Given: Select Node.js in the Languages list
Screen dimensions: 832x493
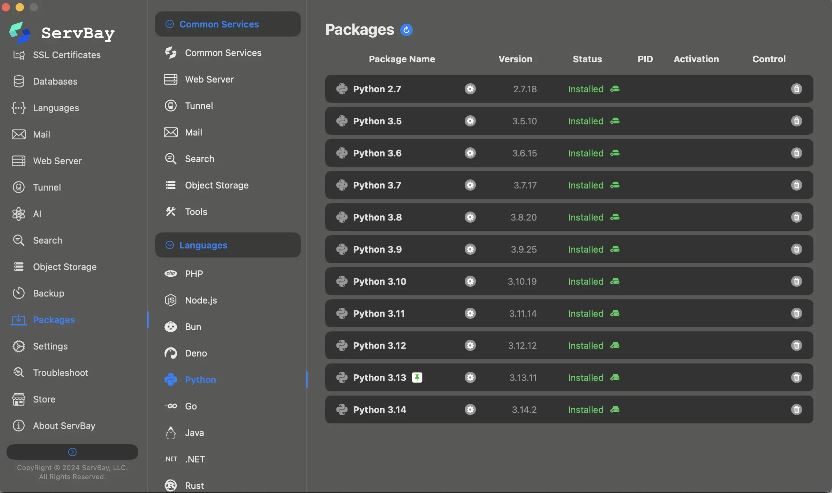Looking at the screenshot, I should (x=200, y=300).
